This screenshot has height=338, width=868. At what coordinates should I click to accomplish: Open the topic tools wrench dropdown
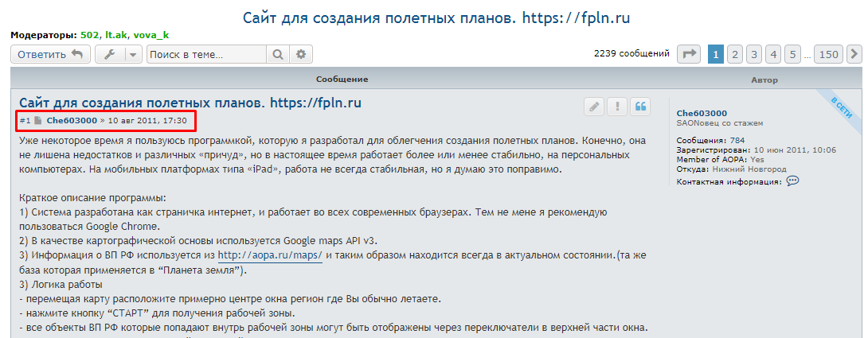point(118,55)
